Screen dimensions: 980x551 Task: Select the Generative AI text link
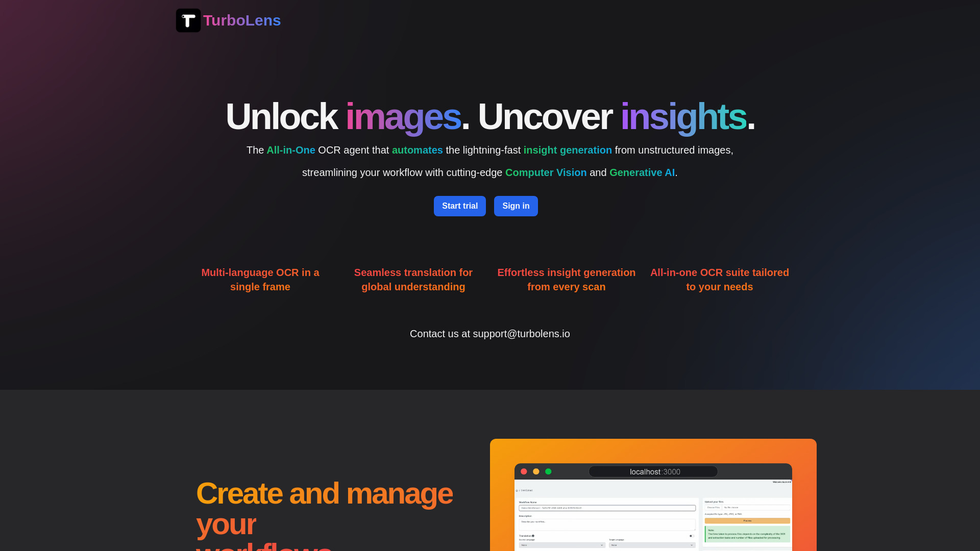click(642, 172)
